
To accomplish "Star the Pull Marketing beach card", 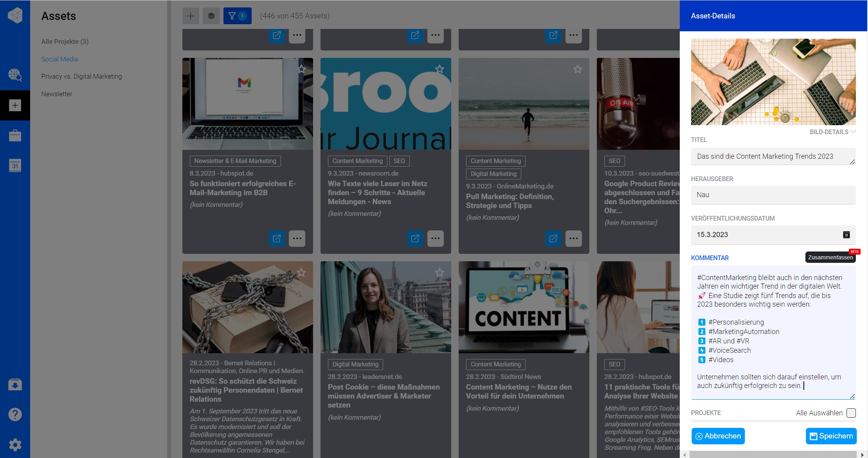I will pyautogui.click(x=578, y=69).
